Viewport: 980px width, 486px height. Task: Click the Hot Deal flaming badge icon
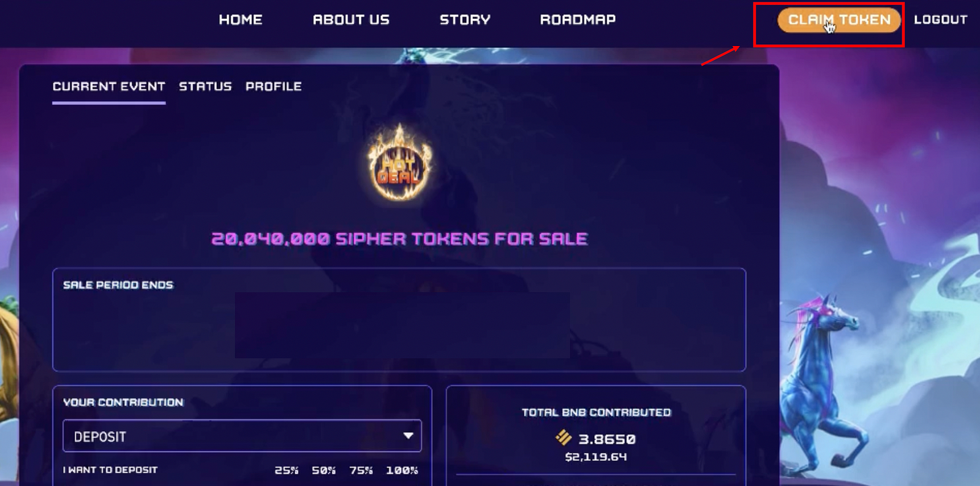[x=400, y=163]
